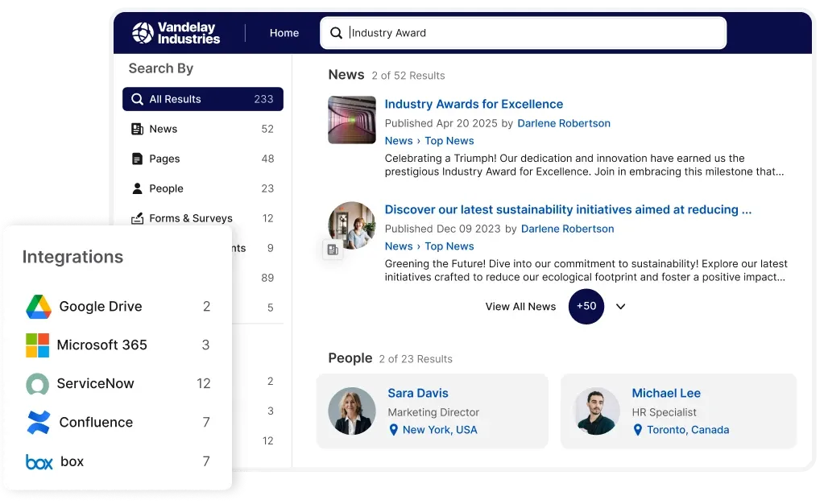Open the box integration icon

[x=39, y=461]
